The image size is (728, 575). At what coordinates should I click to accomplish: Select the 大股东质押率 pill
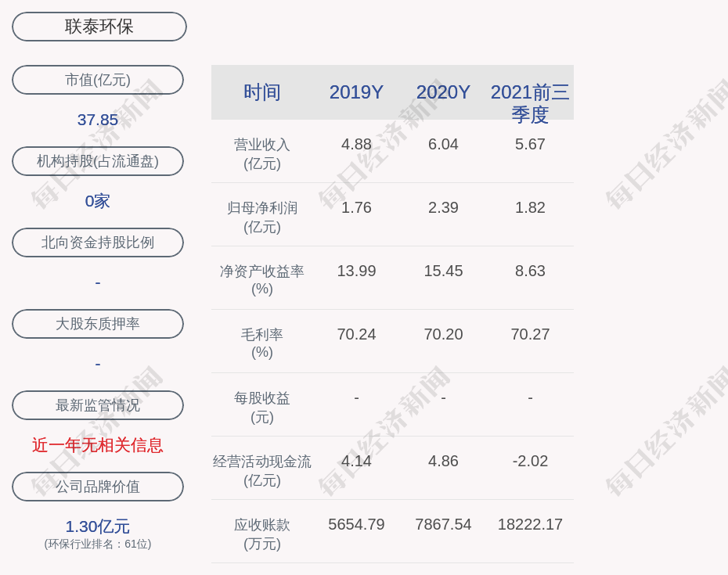[98, 324]
